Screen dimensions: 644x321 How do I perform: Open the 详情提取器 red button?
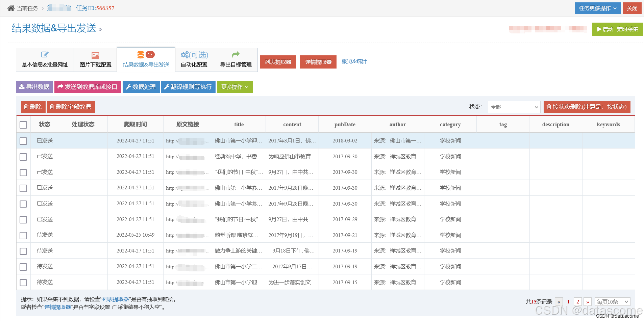318,62
